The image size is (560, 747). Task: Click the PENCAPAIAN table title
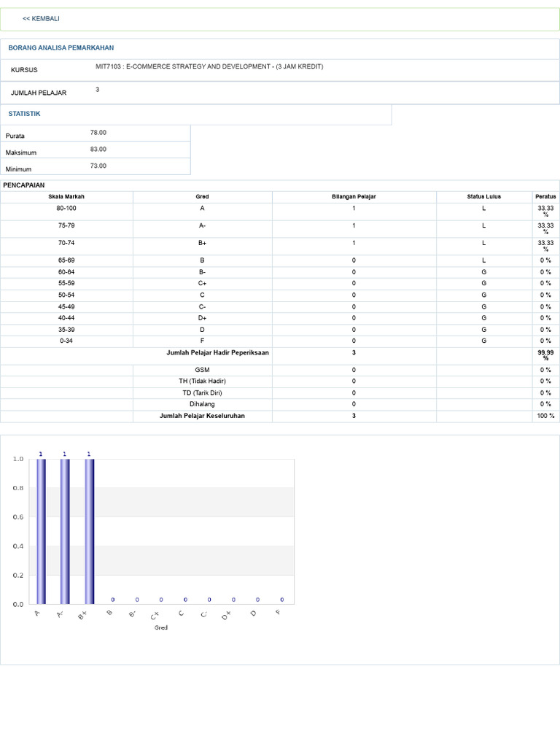[24, 185]
